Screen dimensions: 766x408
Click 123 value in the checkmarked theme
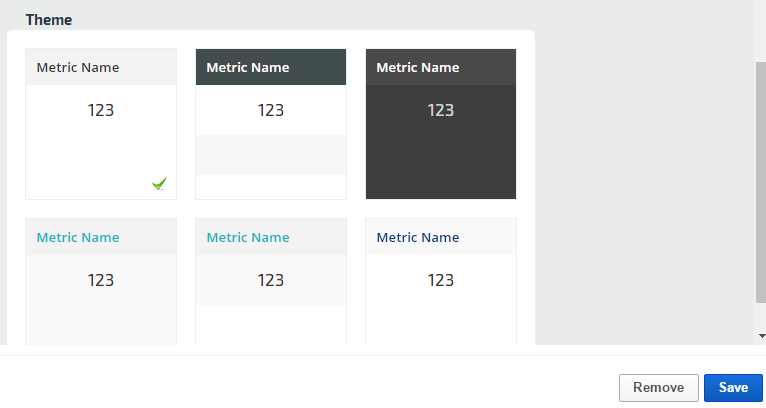[x=101, y=110]
